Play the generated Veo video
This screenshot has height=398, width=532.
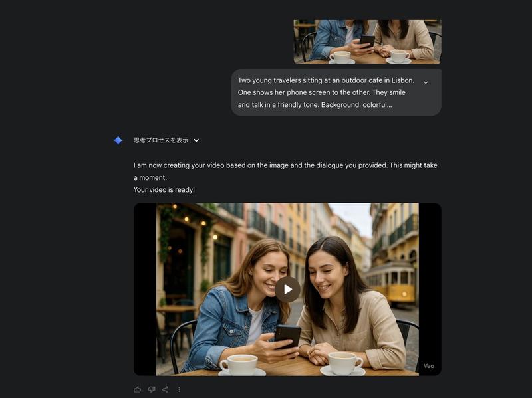(287, 289)
